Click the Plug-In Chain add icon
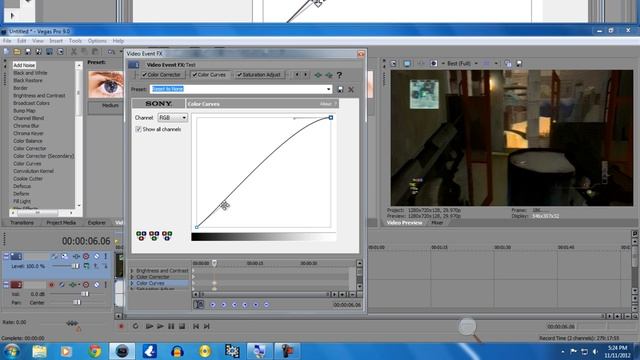Image resolution: width=640 pixels, height=360 pixels. [318, 75]
